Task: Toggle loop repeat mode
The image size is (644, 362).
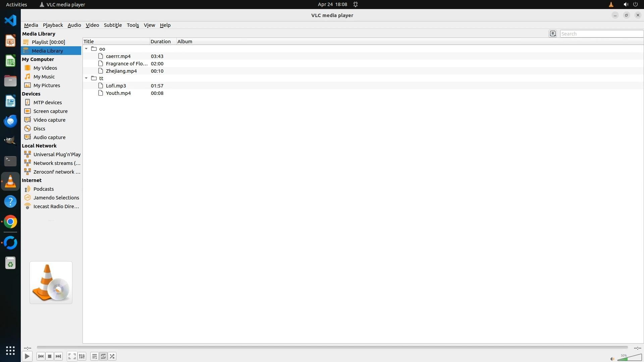Action: [x=103, y=356]
